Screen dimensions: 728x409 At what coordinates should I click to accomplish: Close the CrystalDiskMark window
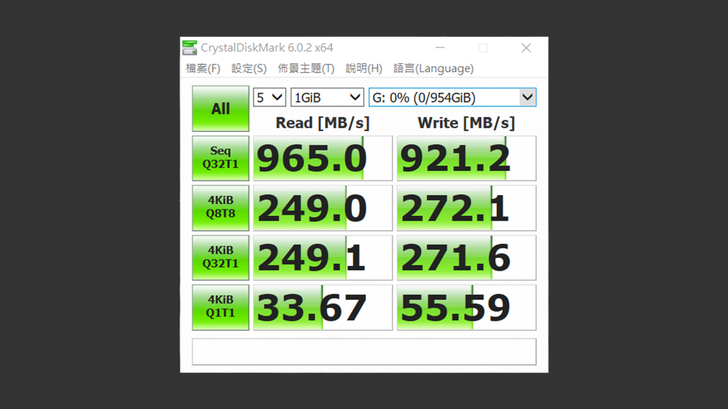(526, 47)
